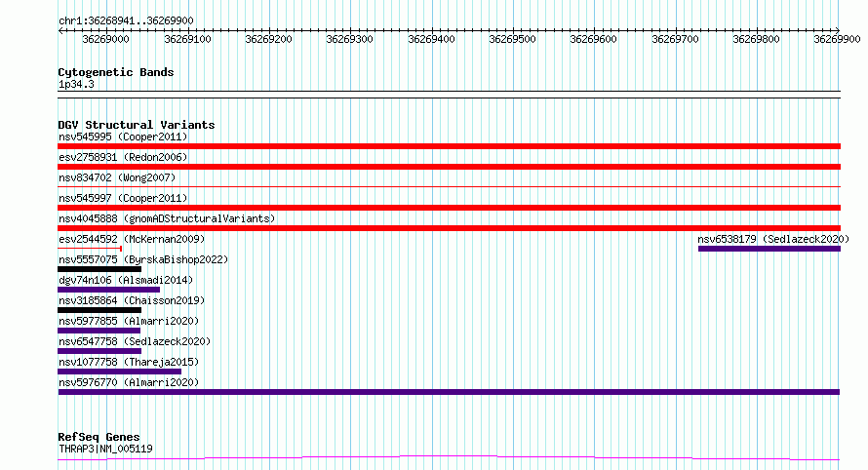Click the DGV Structural Variants track title
Viewport: 868px width, 470px height.
(137, 125)
